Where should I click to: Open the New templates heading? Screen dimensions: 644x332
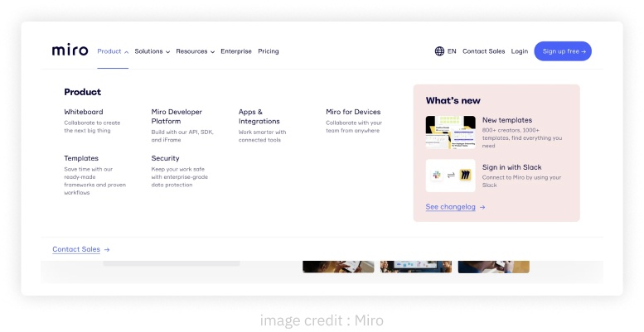click(x=507, y=120)
